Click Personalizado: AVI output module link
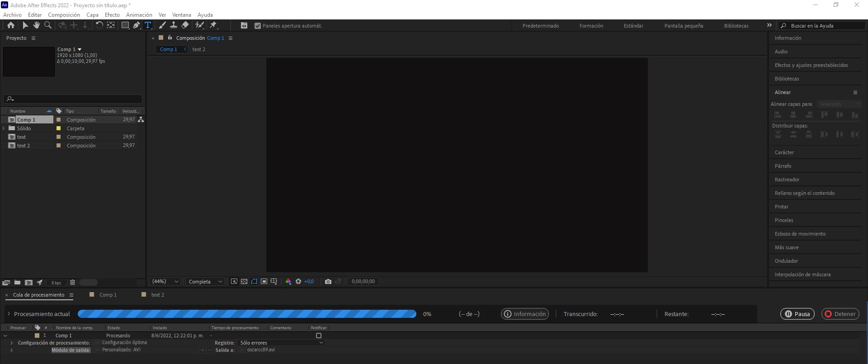 point(121,350)
